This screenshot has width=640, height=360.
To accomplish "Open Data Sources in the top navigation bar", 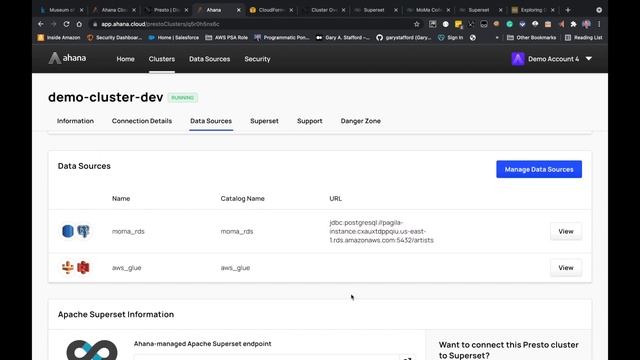I will pos(209,59).
